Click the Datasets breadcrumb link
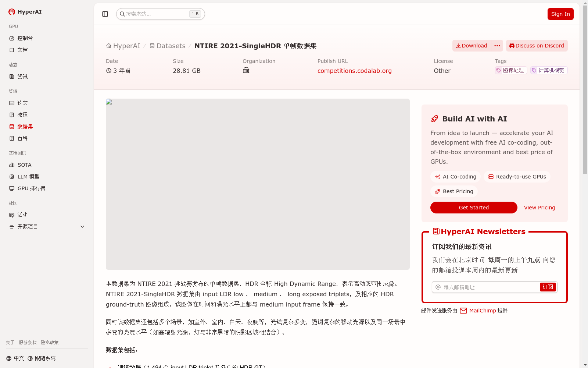Image resolution: width=588 pixels, height=368 pixels. click(x=168, y=46)
